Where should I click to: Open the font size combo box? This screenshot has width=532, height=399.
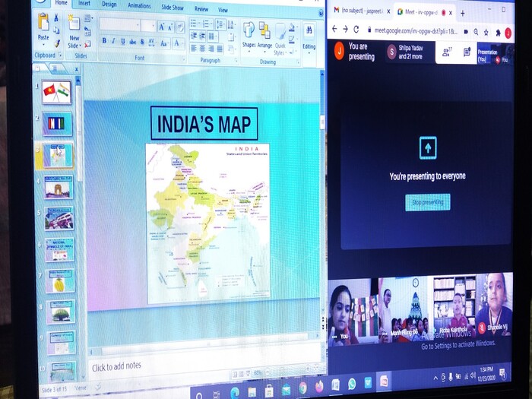coord(149,26)
